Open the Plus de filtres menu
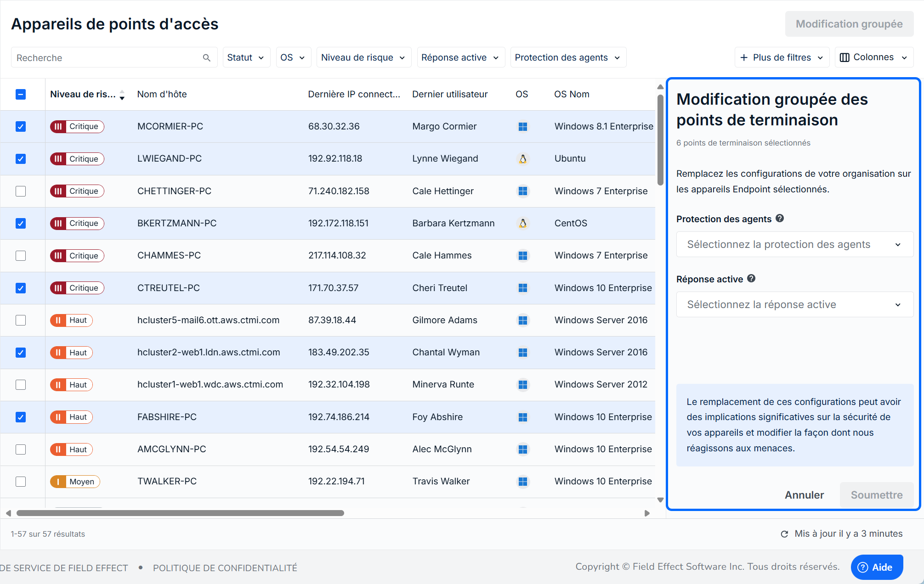Screen dimensions: 924x584 coord(782,57)
